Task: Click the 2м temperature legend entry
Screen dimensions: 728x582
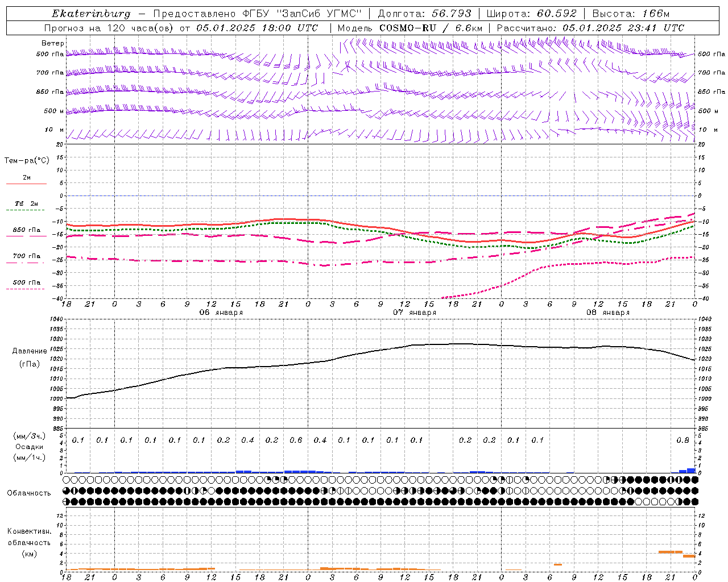Action: 27,177
